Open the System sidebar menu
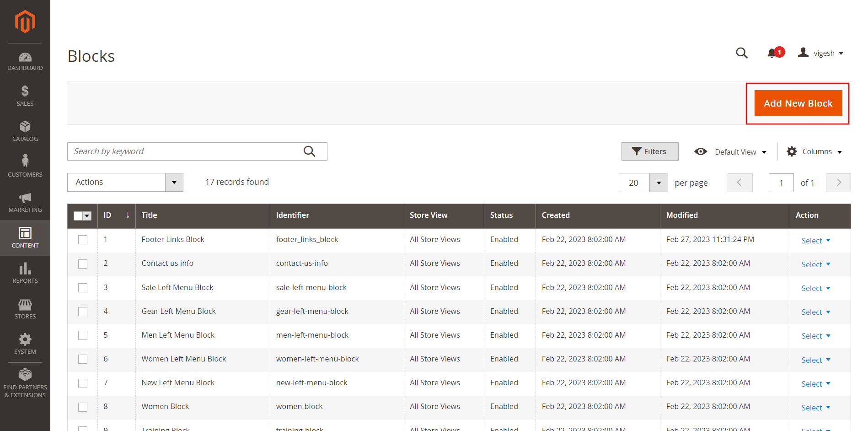 pos(25,345)
